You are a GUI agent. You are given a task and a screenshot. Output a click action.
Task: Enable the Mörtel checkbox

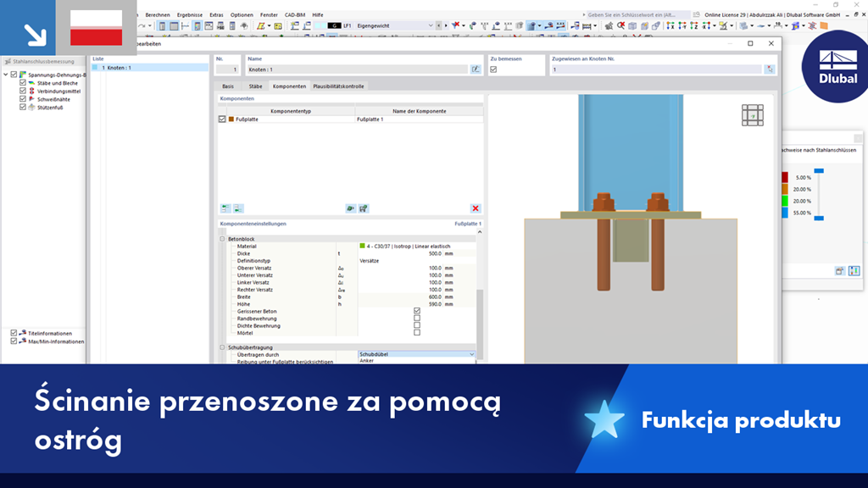[x=416, y=332]
